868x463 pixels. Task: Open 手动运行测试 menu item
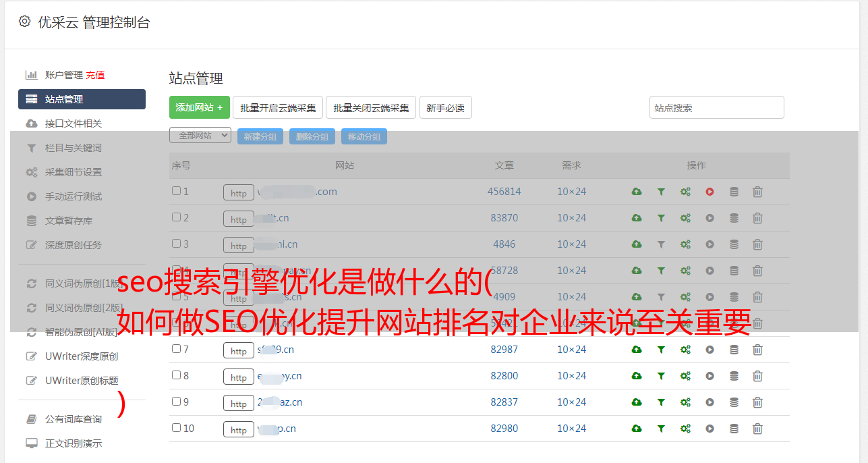click(x=74, y=196)
